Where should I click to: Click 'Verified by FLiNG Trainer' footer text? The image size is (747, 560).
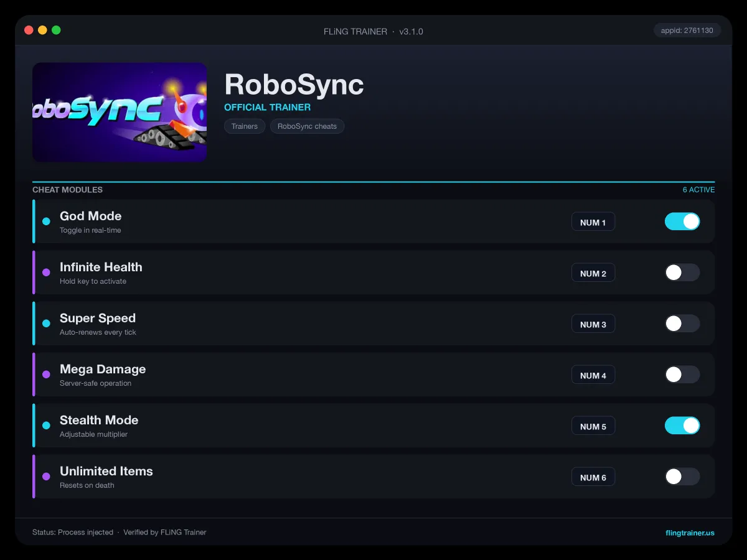coord(165,533)
